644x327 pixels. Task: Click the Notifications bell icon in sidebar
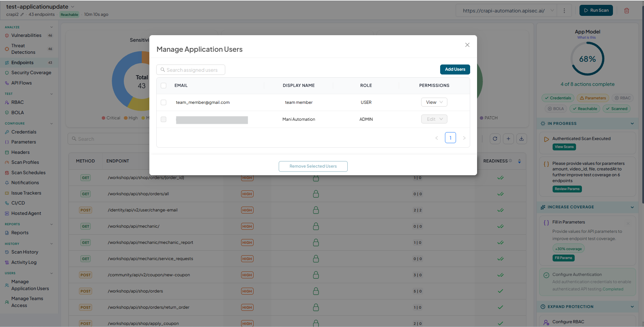point(7,183)
